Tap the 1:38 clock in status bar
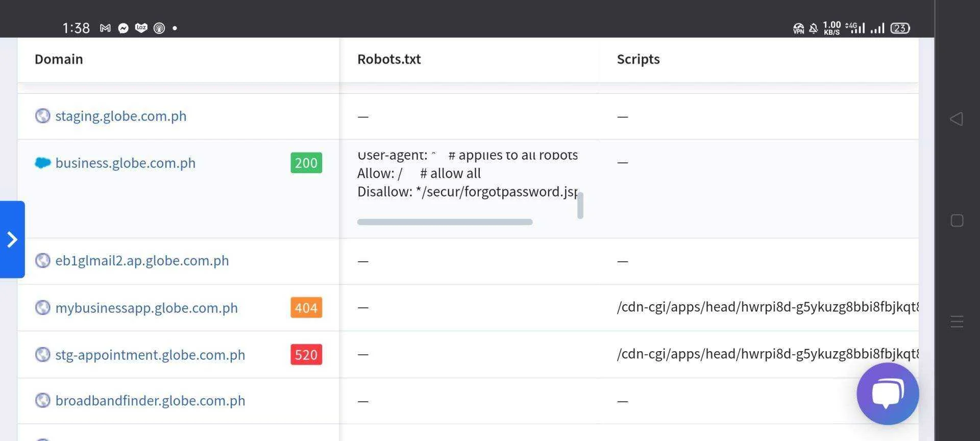The image size is (980, 441). tap(76, 28)
